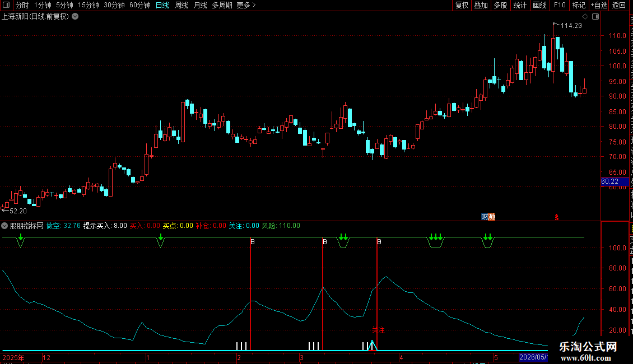The image size is (633, 364).
Task: Click the 股朋指标网 indicator title
Action: (27, 226)
